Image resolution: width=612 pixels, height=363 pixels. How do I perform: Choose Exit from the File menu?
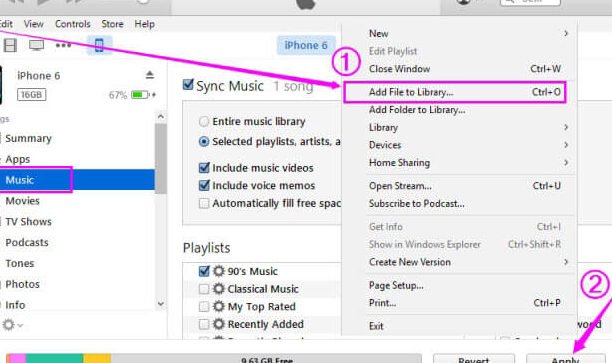click(460, 326)
